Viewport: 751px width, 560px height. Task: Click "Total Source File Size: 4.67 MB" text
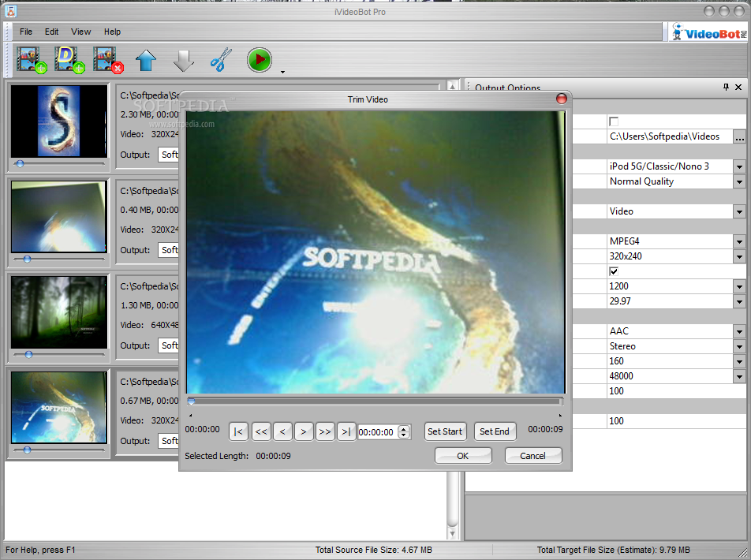[374, 550]
